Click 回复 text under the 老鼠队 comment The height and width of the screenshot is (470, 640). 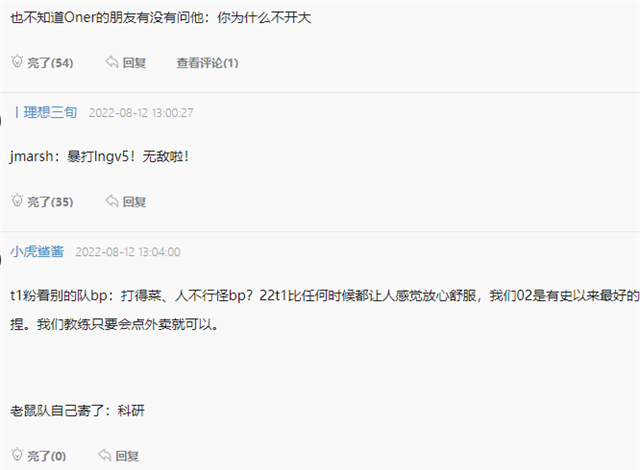[x=127, y=456]
